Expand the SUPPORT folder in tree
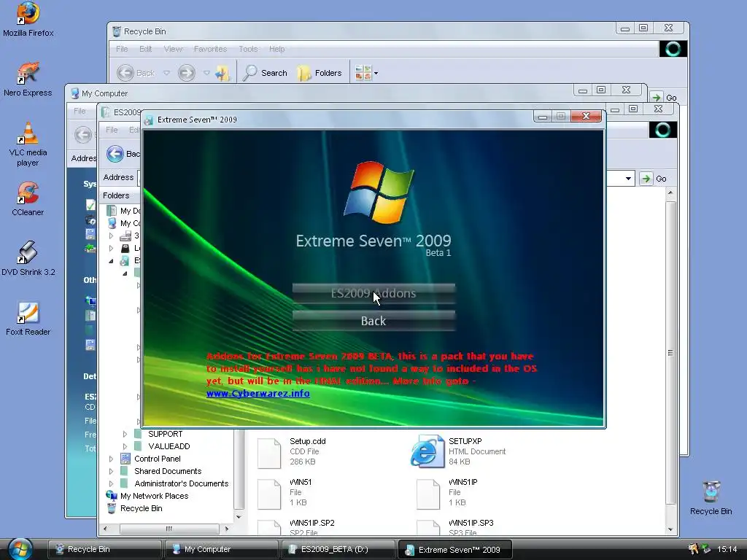The image size is (747, 560). click(125, 434)
